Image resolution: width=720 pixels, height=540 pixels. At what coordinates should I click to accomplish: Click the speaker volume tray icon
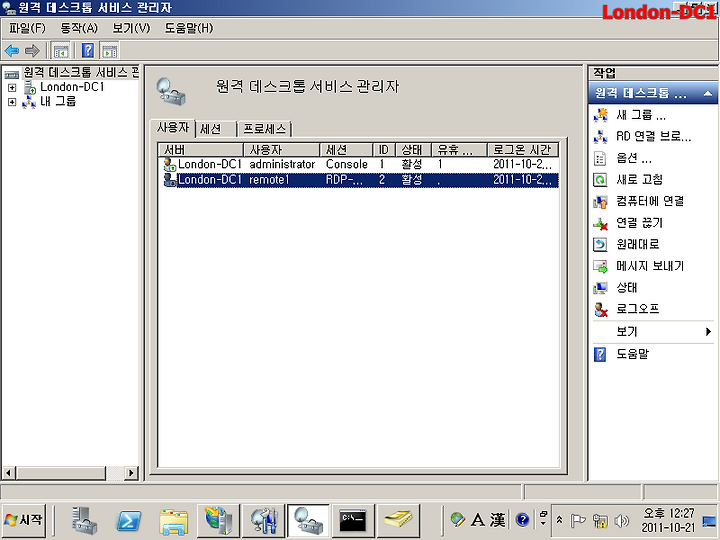tap(621, 521)
